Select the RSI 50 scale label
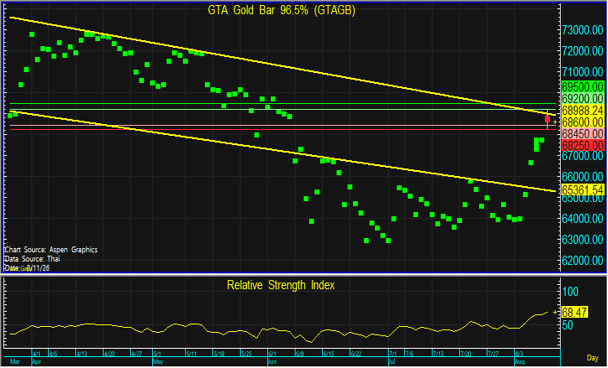608x368 pixels. [568, 325]
